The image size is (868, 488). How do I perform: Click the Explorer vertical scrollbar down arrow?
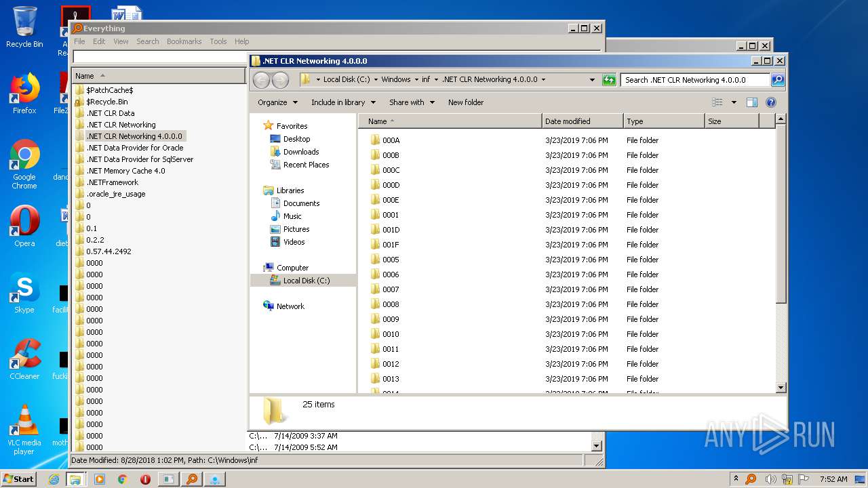(781, 388)
